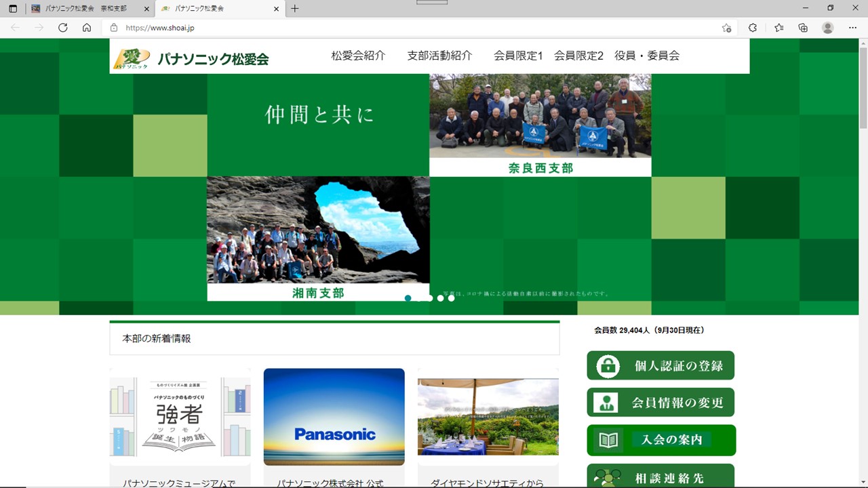The height and width of the screenshot is (488, 868).
Task: Add this page to favorites via star icon
Action: pos(726,28)
